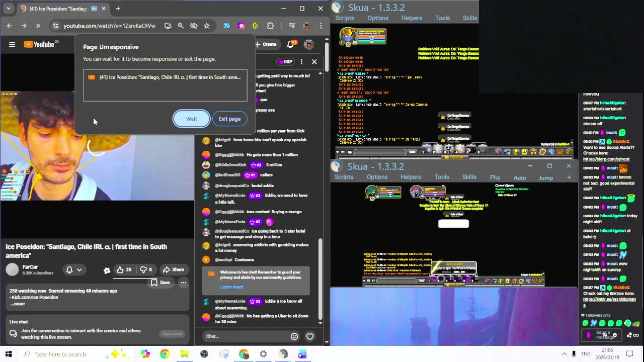Close the YouTube live chat panel
The height and width of the screenshot is (362, 644).
click(314, 62)
